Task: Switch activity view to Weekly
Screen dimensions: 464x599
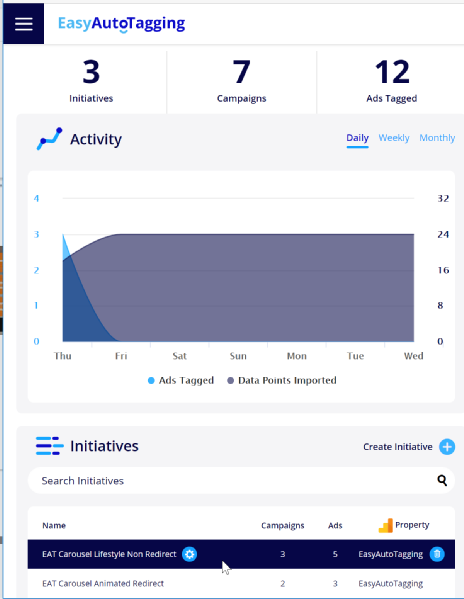Action: click(x=394, y=138)
